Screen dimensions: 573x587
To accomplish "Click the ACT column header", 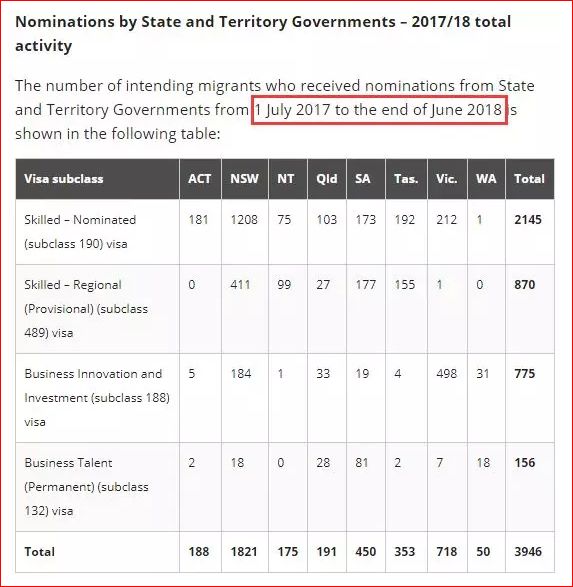I will pos(199,179).
